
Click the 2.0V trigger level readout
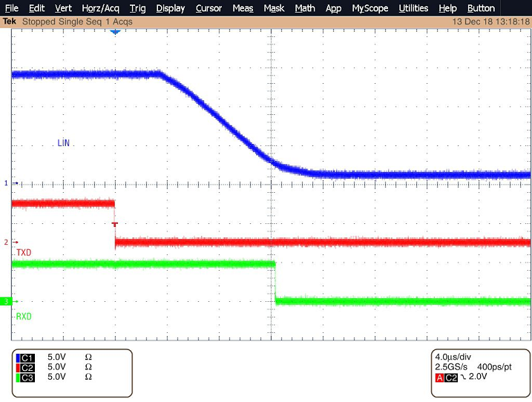tap(478, 376)
